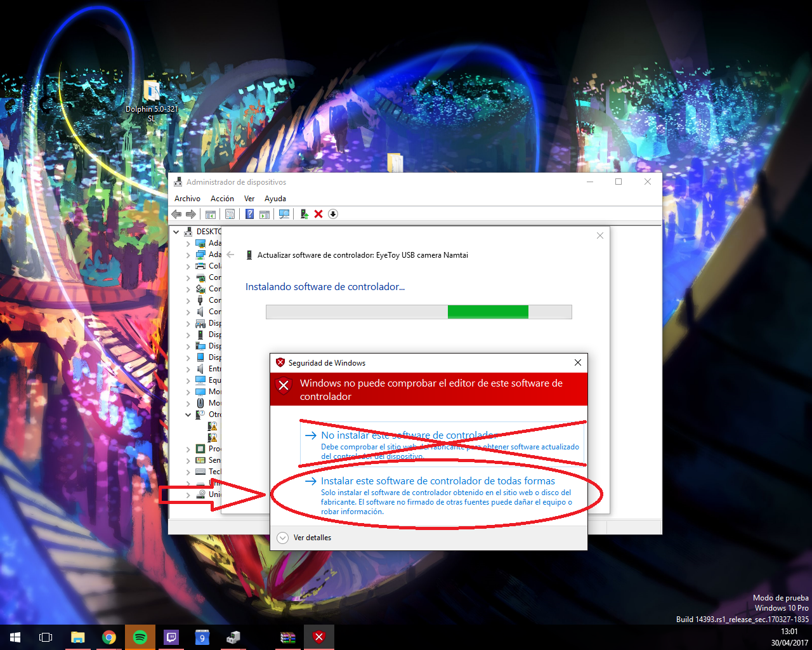Select the computer icon of the Equ node
This screenshot has width=812, height=650.
click(200, 380)
